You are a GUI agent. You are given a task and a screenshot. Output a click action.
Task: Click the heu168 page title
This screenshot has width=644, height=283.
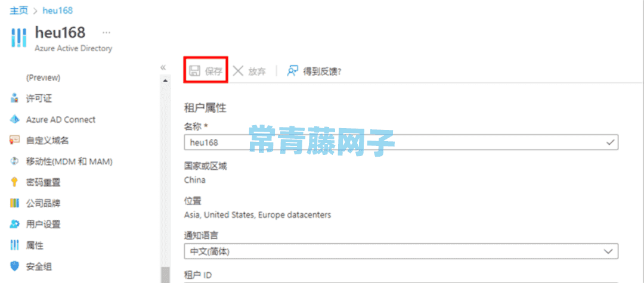pyautogui.click(x=60, y=32)
